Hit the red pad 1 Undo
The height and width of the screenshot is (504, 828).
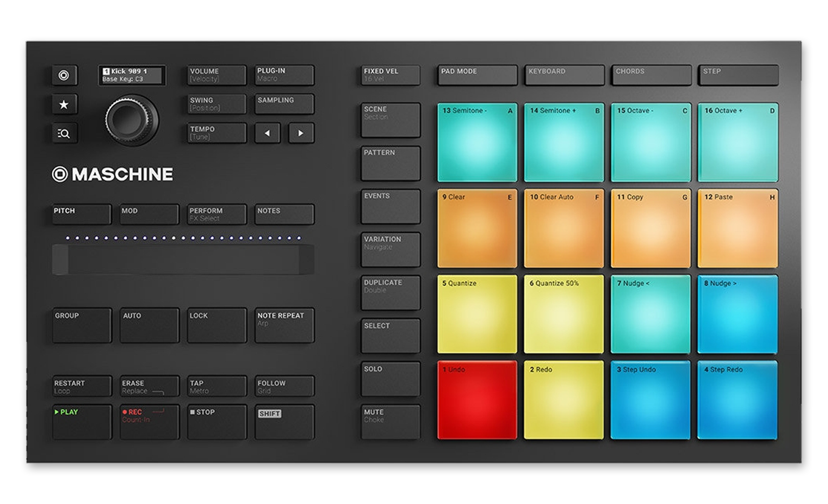[x=477, y=400]
